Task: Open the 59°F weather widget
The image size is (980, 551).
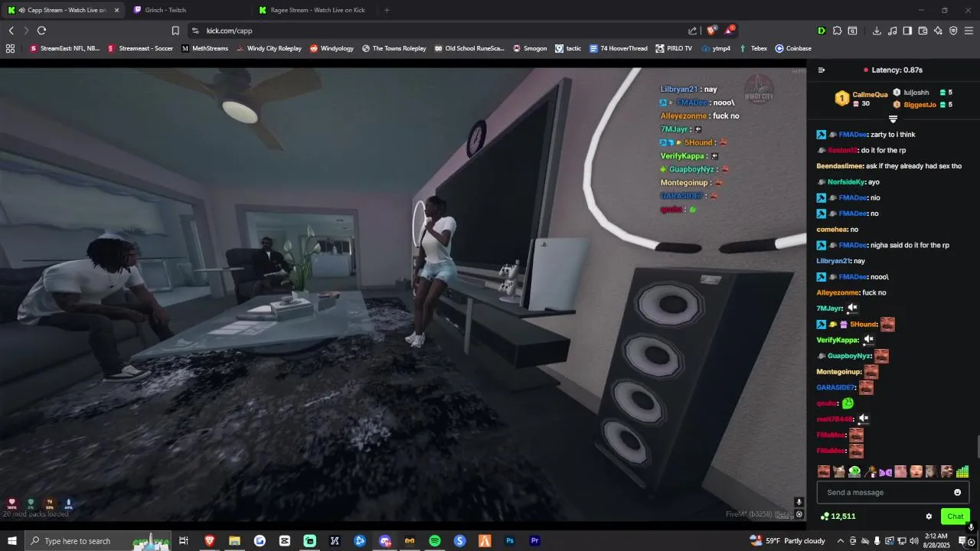Action: (789, 541)
